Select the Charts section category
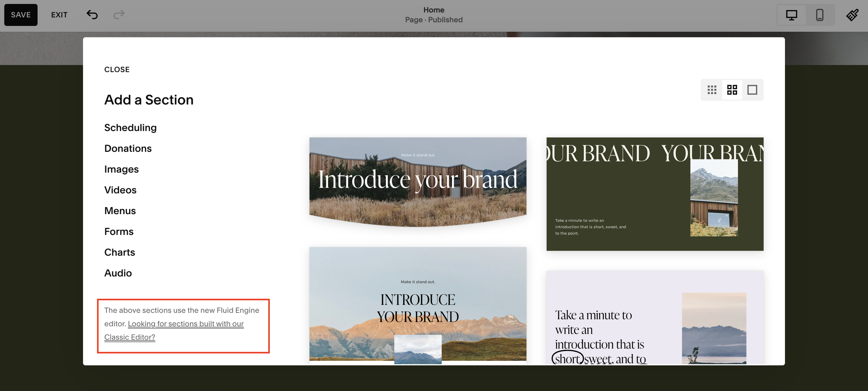This screenshot has width=868, height=391. click(119, 252)
